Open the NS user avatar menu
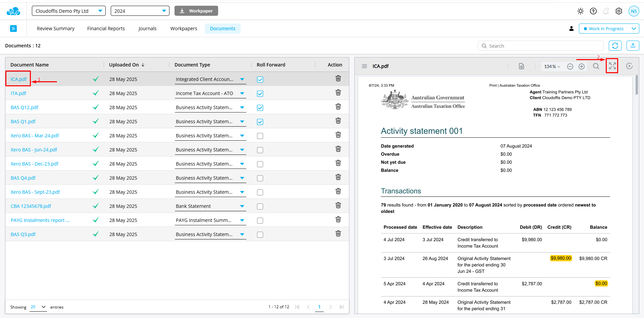The width and height of the screenshot is (644, 318). click(634, 11)
